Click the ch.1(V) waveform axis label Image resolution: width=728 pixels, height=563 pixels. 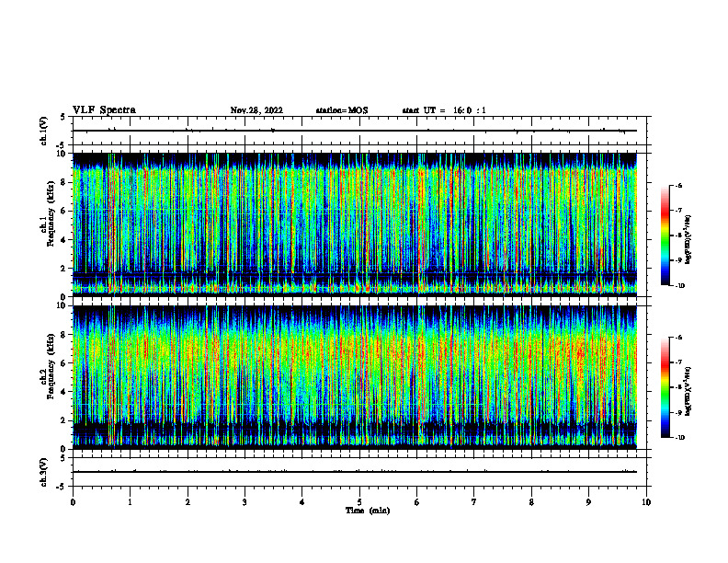(x=43, y=131)
